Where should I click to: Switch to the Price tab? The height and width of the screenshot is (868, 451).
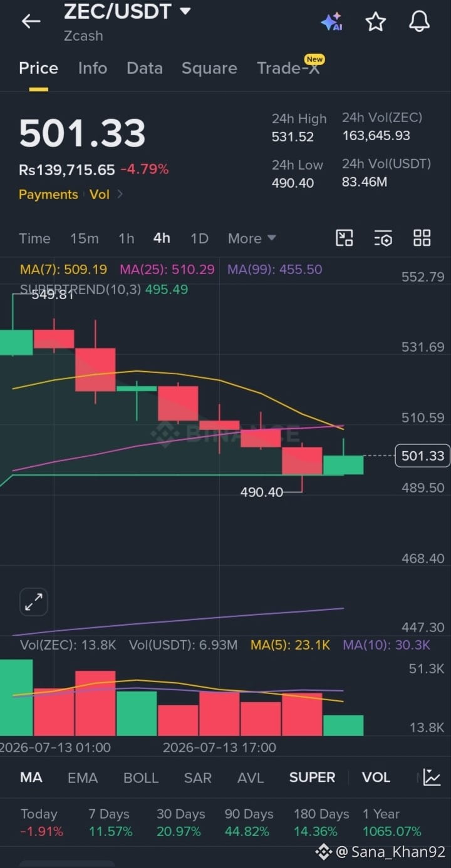[38, 68]
